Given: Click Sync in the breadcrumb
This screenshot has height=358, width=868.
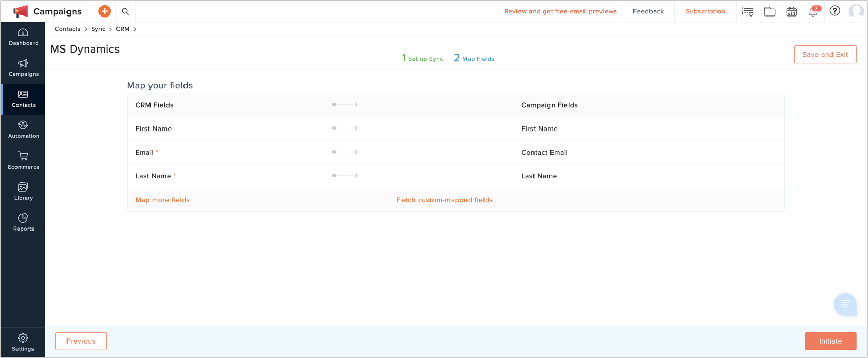Looking at the screenshot, I should (x=98, y=29).
